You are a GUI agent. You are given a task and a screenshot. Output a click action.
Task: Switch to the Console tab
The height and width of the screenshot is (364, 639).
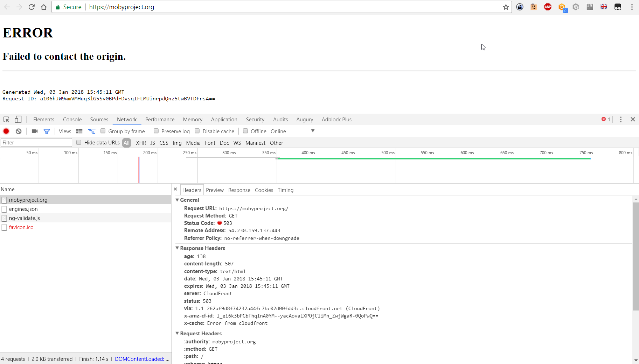(x=72, y=119)
